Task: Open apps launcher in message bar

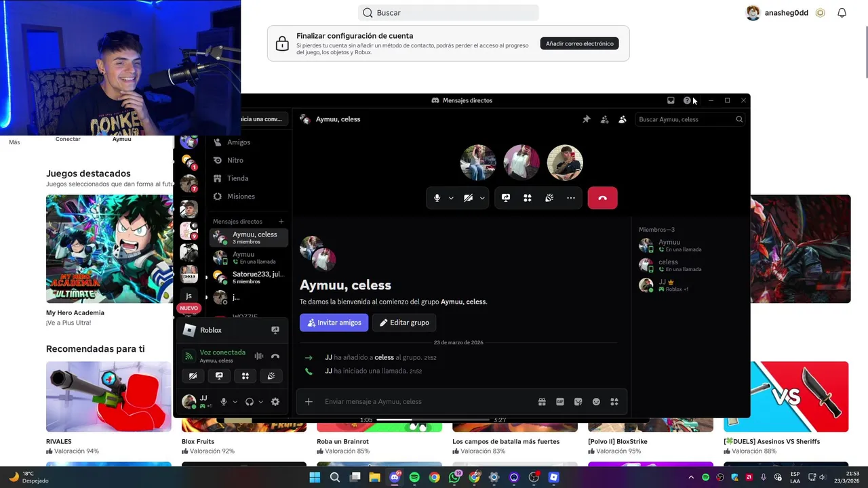Action: [x=614, y=402]
